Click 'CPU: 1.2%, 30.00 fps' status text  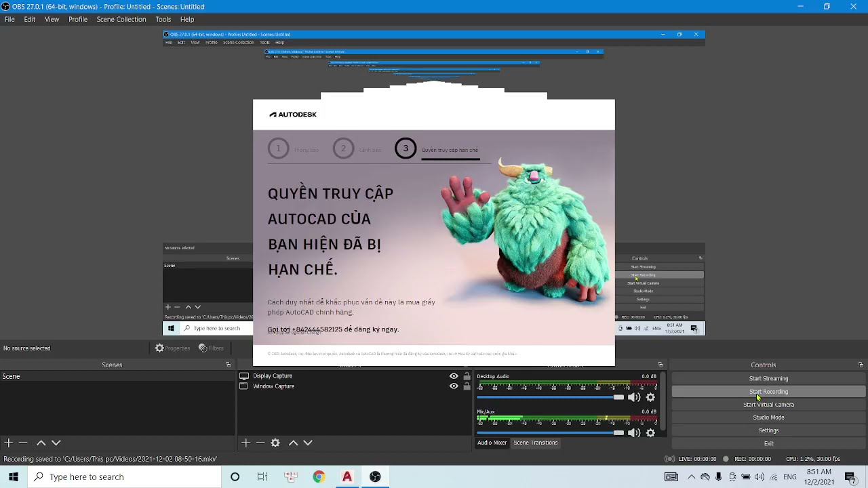point(813,459)
